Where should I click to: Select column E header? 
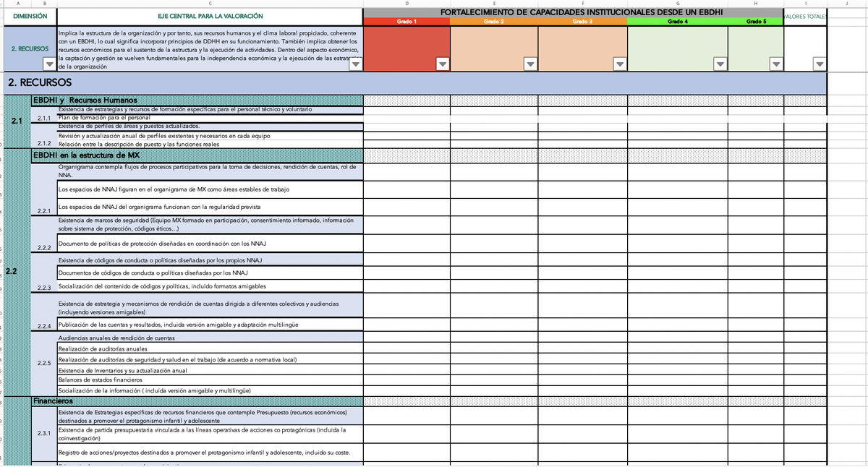coord(494,4)
